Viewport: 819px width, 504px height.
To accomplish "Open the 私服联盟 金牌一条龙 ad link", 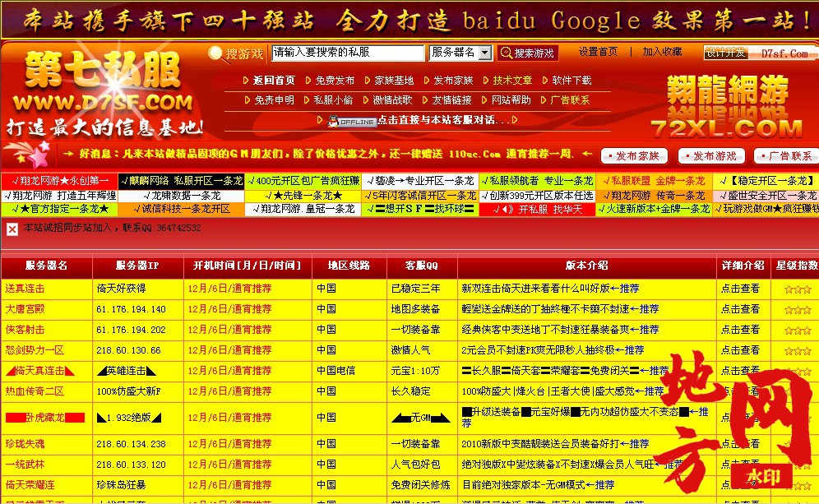I will point(654,181).
